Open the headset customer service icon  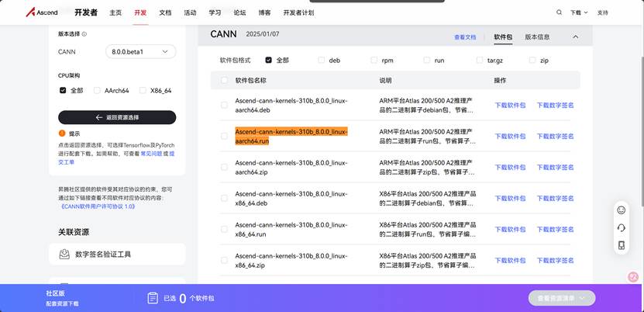(622, 227)
